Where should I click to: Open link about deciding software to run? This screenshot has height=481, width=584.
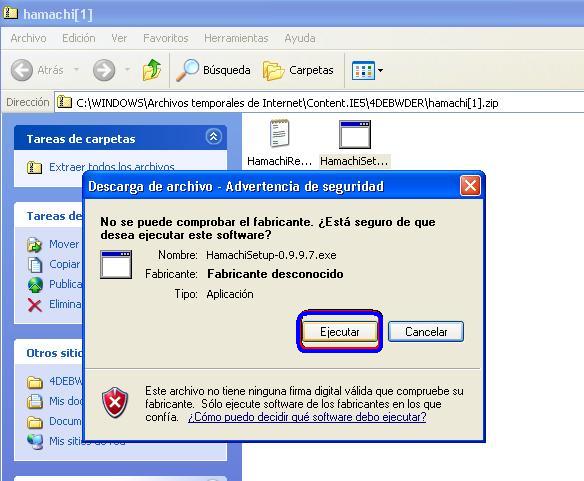(307, 417)
